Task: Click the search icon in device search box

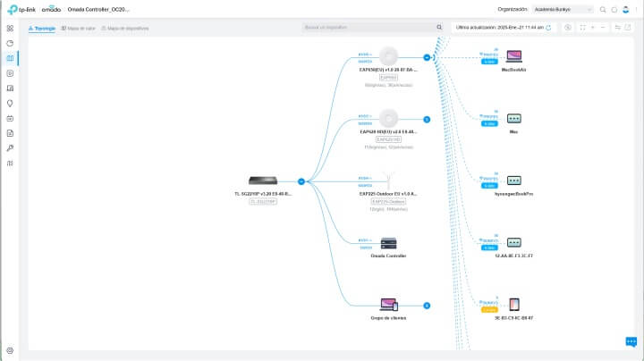Action: click(x=439, y=27)
